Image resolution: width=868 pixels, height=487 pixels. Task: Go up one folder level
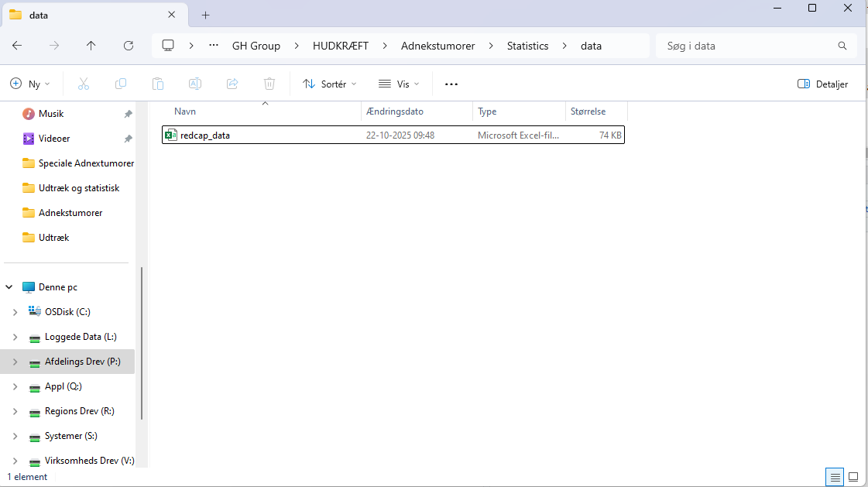point(91,46)
